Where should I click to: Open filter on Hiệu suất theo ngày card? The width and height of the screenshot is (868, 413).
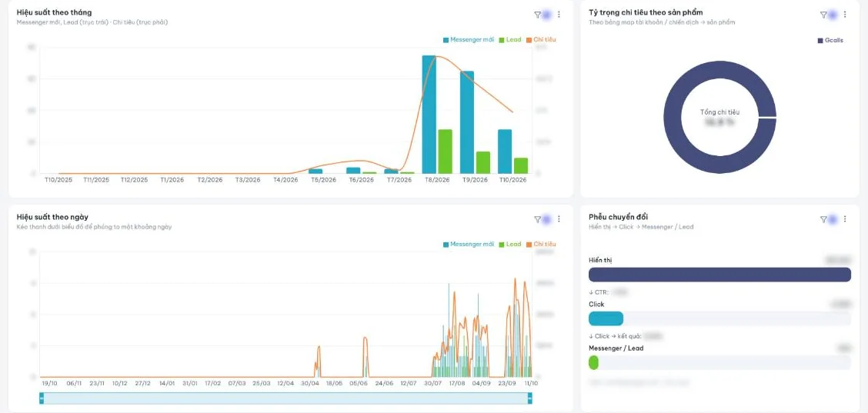537,219
